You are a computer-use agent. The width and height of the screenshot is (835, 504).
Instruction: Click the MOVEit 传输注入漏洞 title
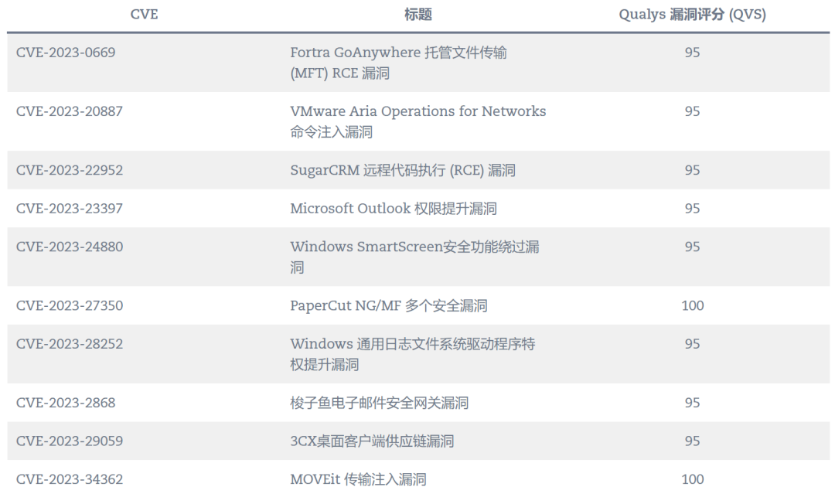tap(358, 480)
